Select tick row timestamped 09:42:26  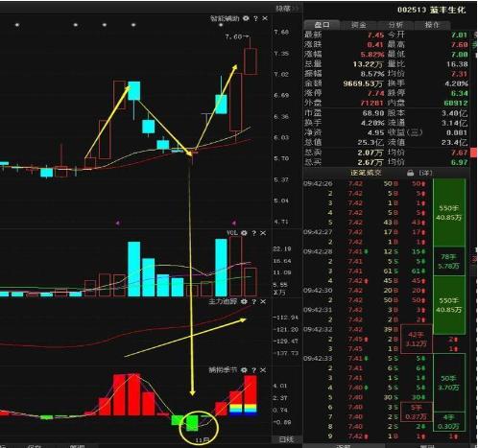point(368,183)
